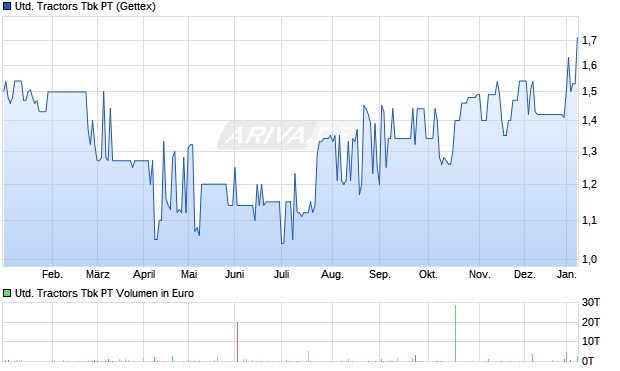Click the '1,1' price axis value
The height and width of the screenshot is (371, 620).
[589, 220]
